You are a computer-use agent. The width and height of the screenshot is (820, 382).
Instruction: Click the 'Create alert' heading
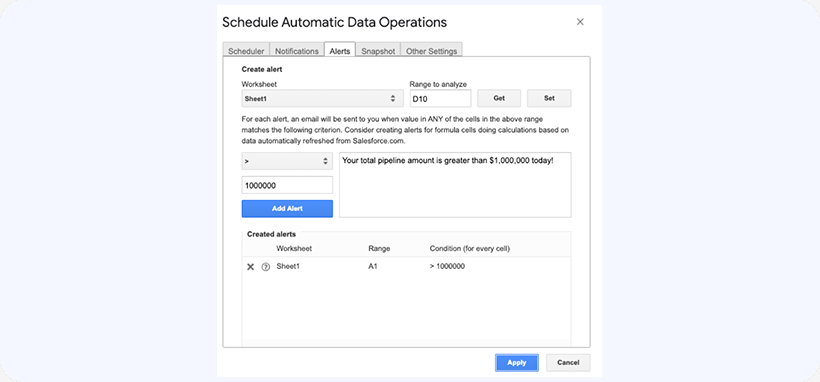262,69
